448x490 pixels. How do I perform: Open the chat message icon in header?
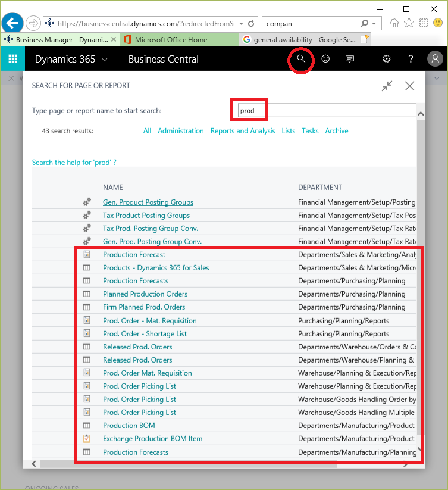[350, 59]
